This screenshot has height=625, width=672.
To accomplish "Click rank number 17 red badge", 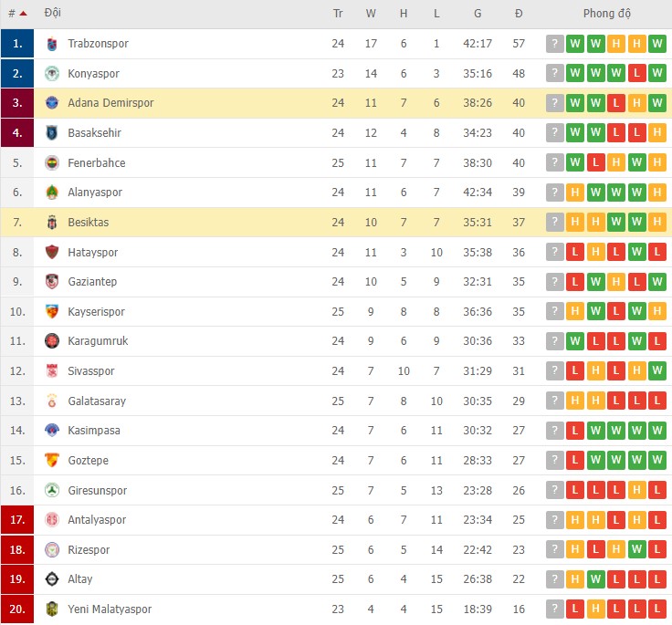I will (x=17, y=520).
